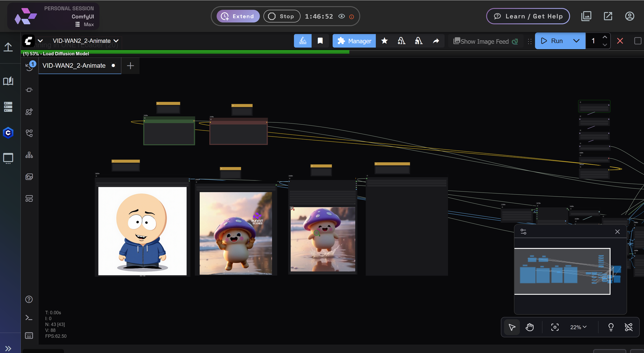The height and width of the screenshot is (353, 644).
Task: Click the bookmark icon in toolbar
Action: (320, 41)
